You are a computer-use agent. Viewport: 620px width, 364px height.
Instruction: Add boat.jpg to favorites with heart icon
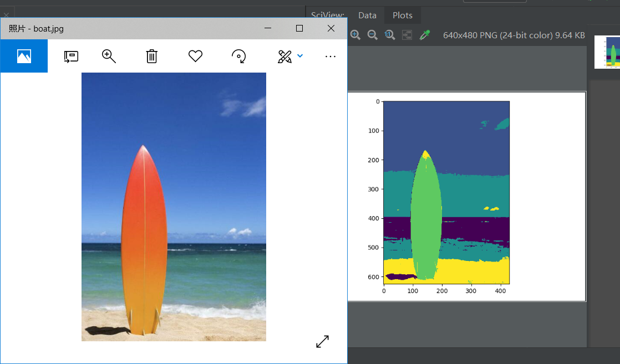(x=195, y=56)
